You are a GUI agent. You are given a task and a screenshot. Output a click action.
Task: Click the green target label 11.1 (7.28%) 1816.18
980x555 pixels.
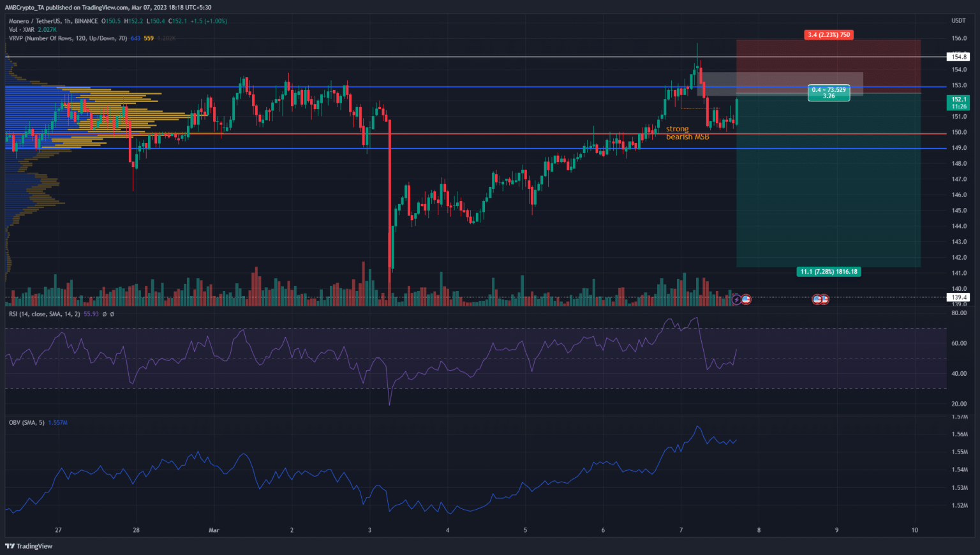coord(829,272)
